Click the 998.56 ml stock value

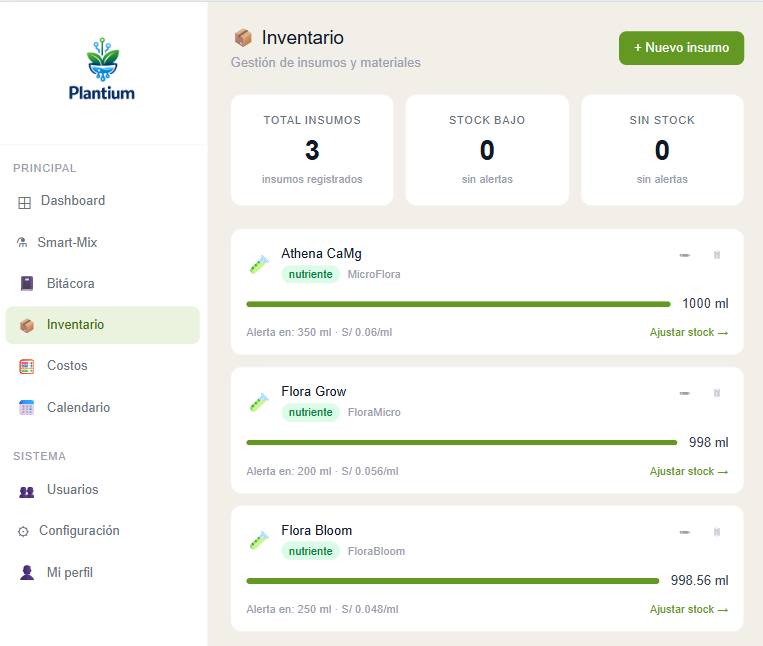point(700,580)
